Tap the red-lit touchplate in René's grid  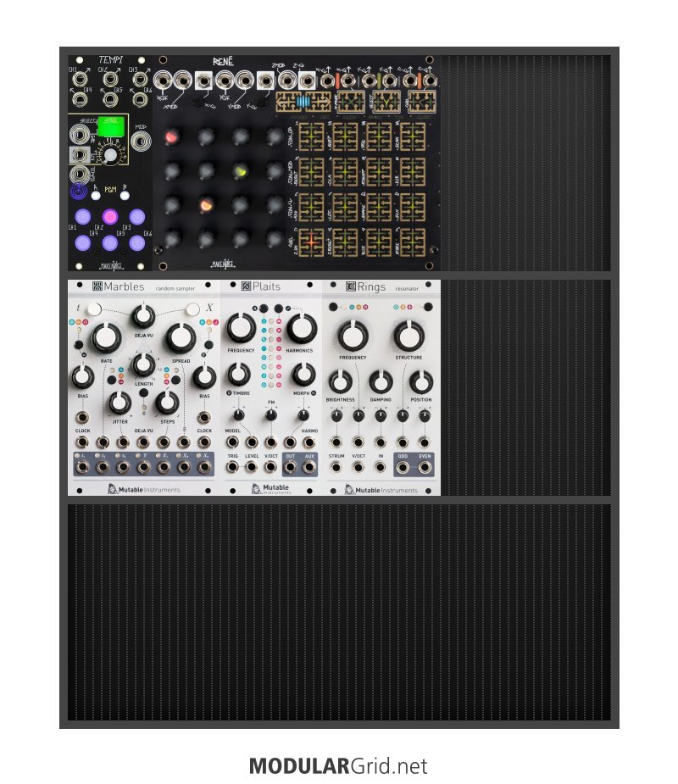coord(312,242)
